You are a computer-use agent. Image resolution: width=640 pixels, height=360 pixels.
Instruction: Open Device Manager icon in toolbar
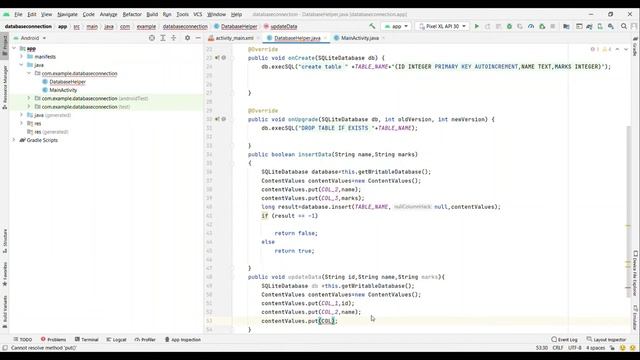click(x=600, y=26)
